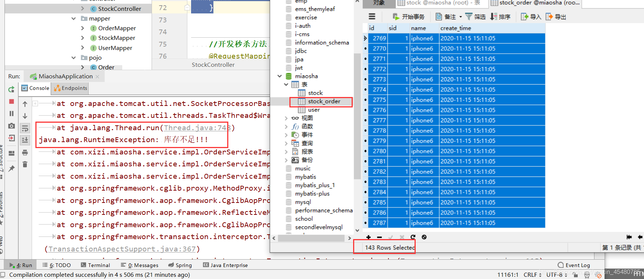Select the stock table in Navicat tree

(315, 93)
